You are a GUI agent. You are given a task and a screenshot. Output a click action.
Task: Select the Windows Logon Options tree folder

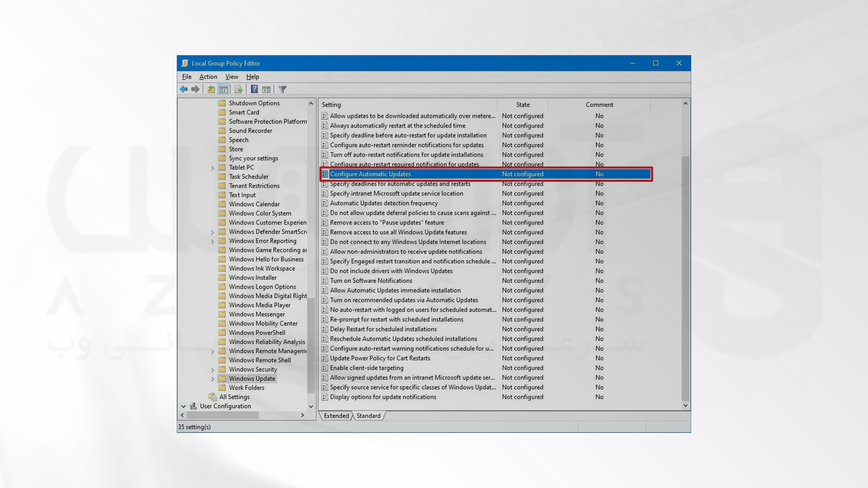[x=262, y=287]
